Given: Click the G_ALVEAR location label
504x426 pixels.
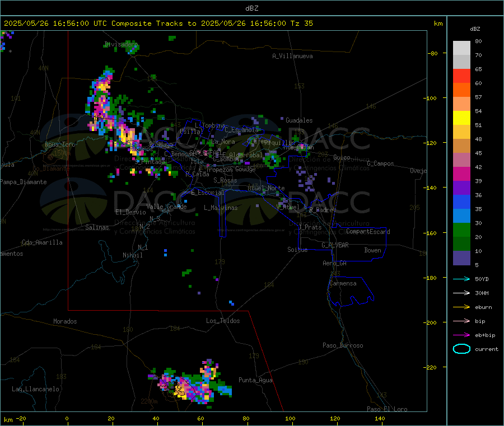Looking at the screenshot, I should [x=335, y=245].
